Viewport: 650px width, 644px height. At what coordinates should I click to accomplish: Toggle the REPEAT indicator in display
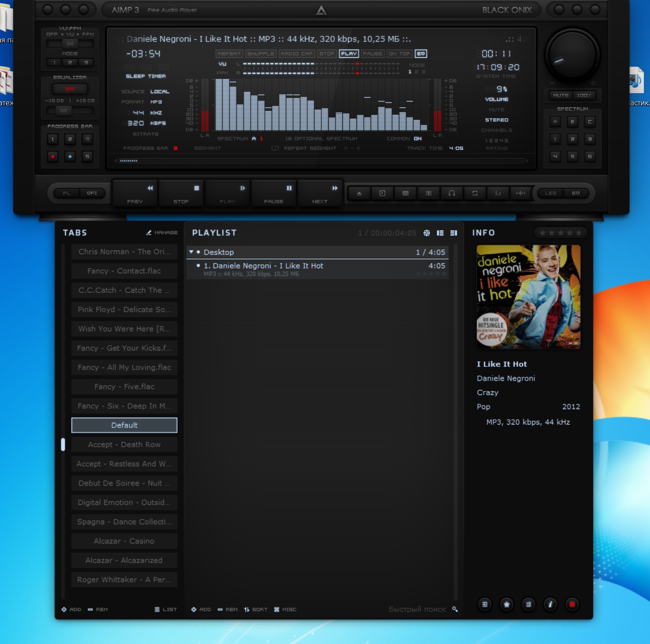tap(229, 54)
